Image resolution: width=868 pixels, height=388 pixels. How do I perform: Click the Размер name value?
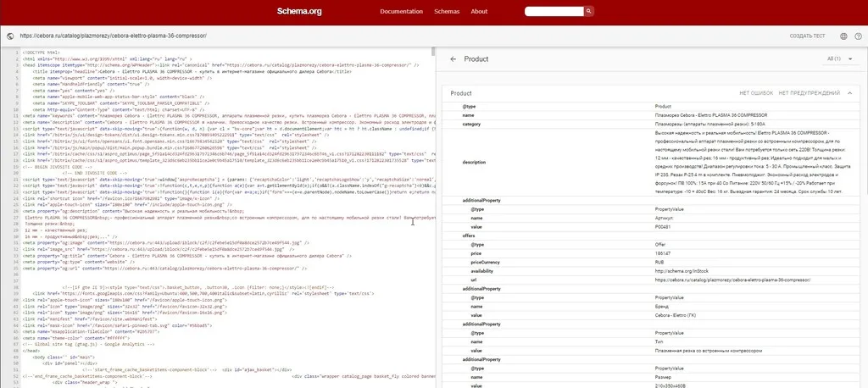[x=663, y=377]
